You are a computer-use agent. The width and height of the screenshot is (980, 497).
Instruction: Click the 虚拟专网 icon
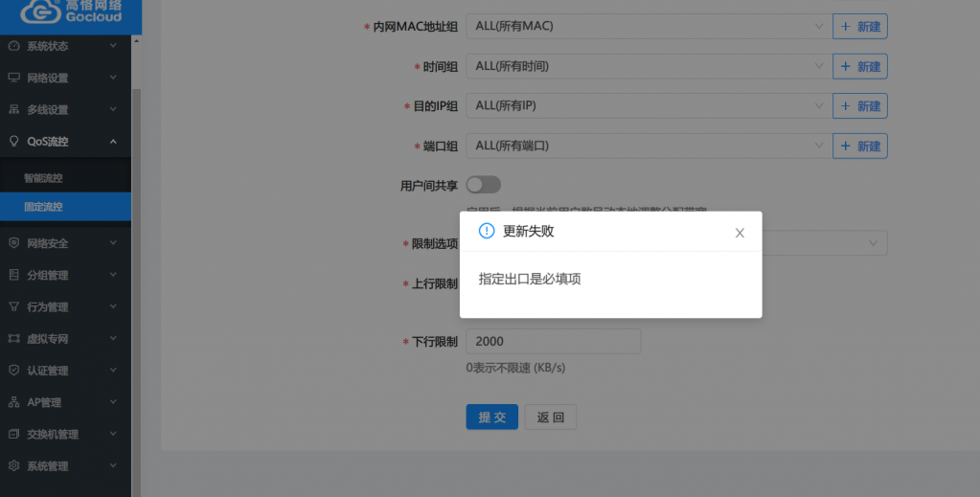[x=13, y=339]
